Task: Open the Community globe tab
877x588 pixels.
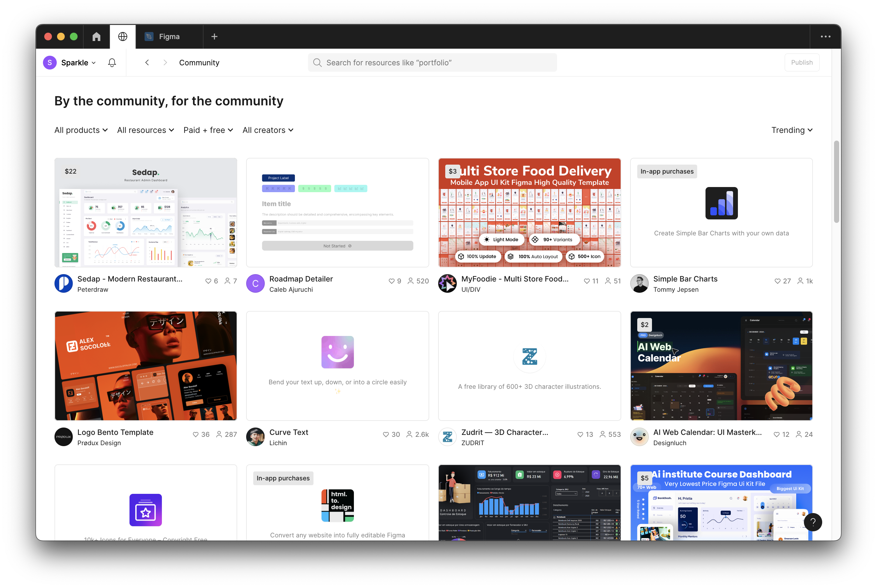Action: click(123, 37)
